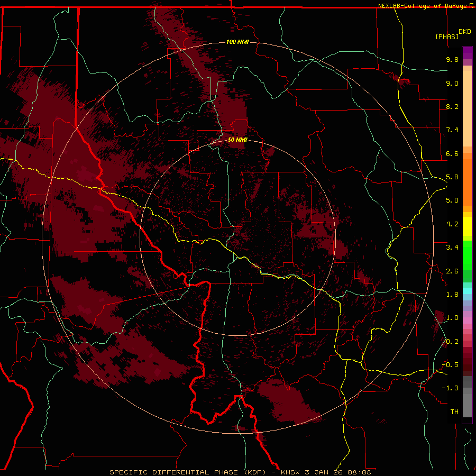Click the NEXLAB-College of DuPage credit text
Screen dimensions: 476x476
tap(423, 6)
